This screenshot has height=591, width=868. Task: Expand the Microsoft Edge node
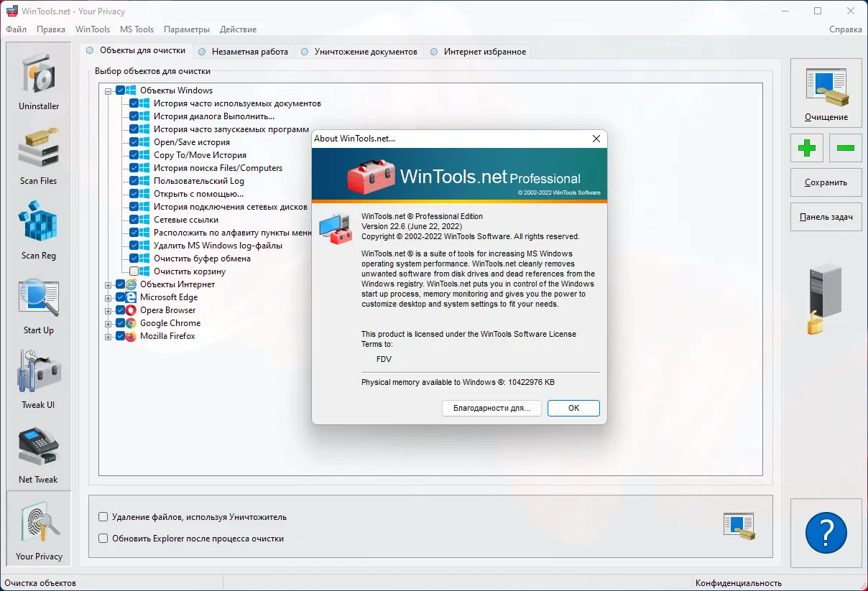tap(108, 298)
